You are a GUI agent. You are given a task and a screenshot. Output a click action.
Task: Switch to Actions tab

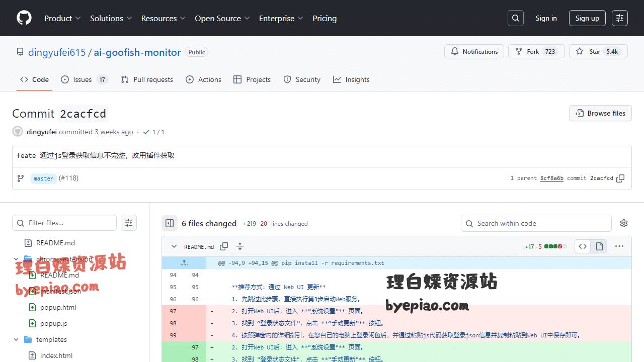pyautogui.click(x=203, y=79)
